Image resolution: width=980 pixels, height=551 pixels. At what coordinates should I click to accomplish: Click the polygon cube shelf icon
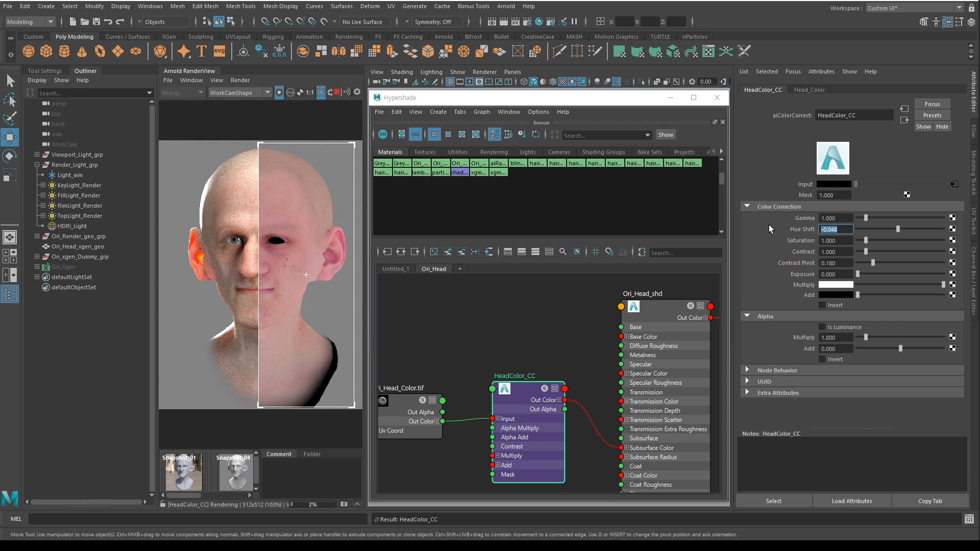coord(46,52)
